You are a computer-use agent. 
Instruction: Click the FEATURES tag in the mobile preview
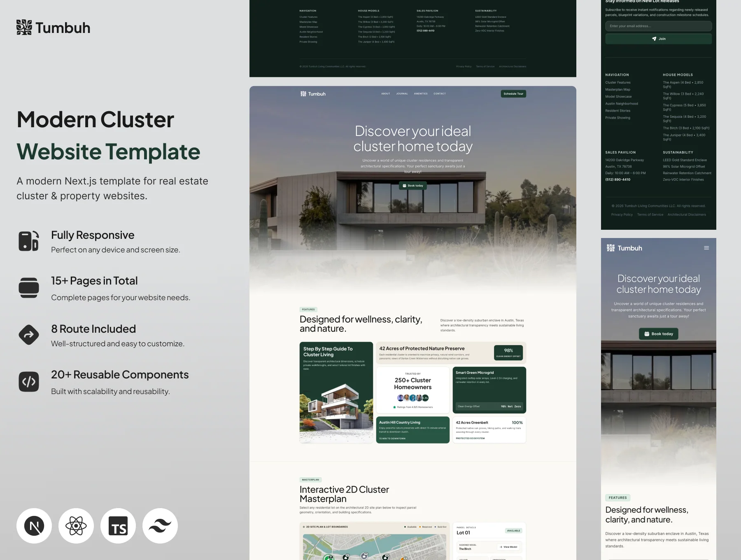click(x=617, y=498)
